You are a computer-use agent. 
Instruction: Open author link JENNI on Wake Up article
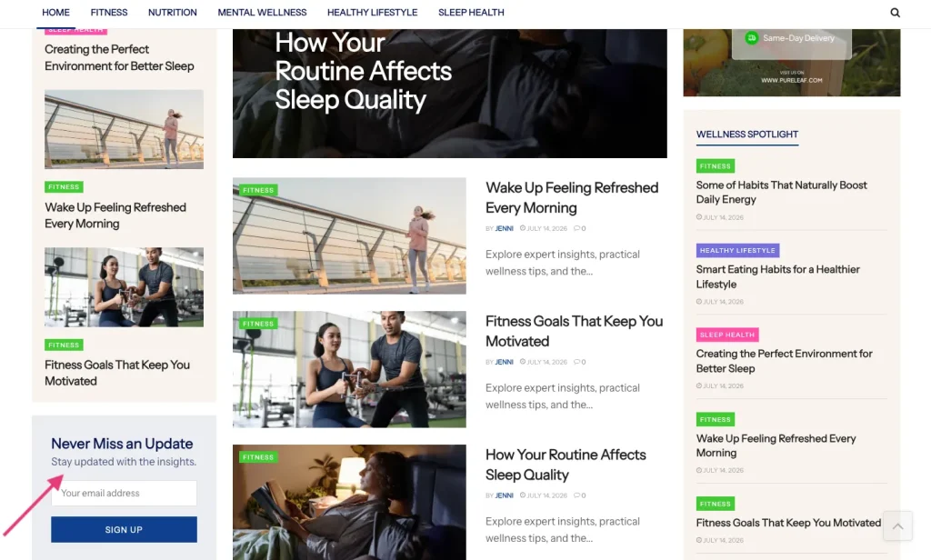(x=504, y=228)
